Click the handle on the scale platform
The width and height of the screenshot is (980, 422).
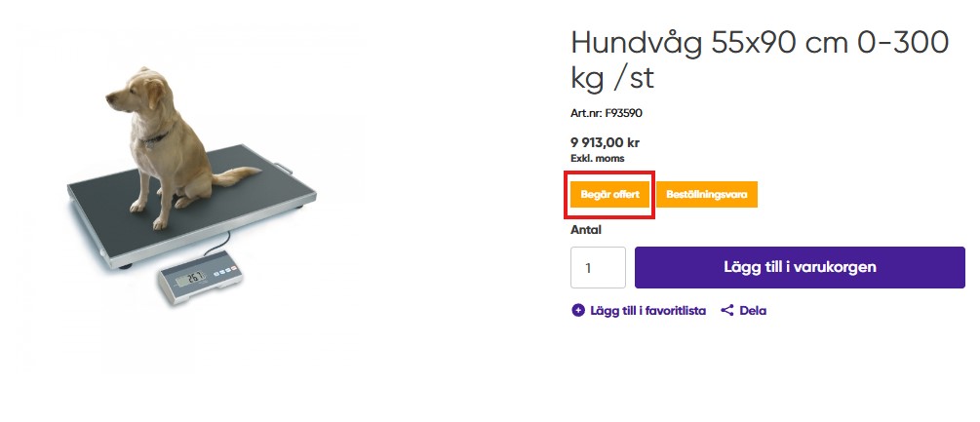pos(283,168)
